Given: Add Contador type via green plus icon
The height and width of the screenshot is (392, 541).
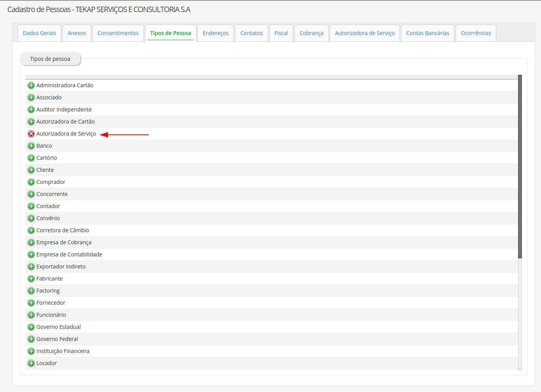Looking at the screenshot, I should point(31,206).
